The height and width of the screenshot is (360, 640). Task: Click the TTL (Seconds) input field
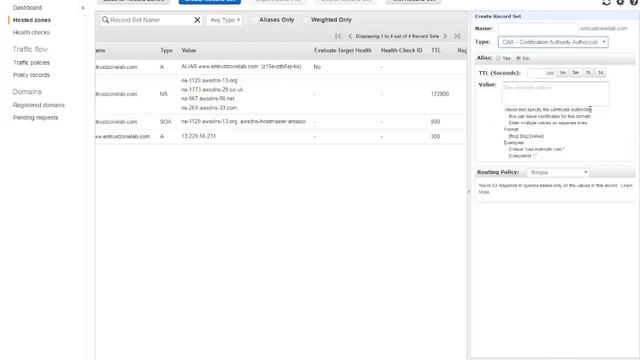point(541,73)
